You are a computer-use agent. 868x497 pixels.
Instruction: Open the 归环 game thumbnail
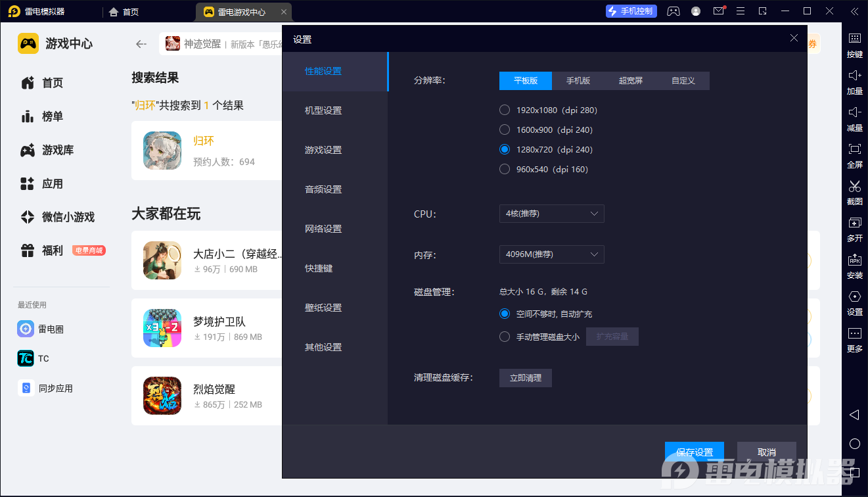162,151
